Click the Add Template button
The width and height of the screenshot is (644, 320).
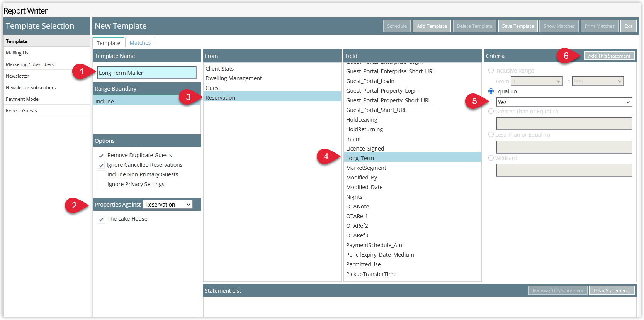(x=432, y=26)
